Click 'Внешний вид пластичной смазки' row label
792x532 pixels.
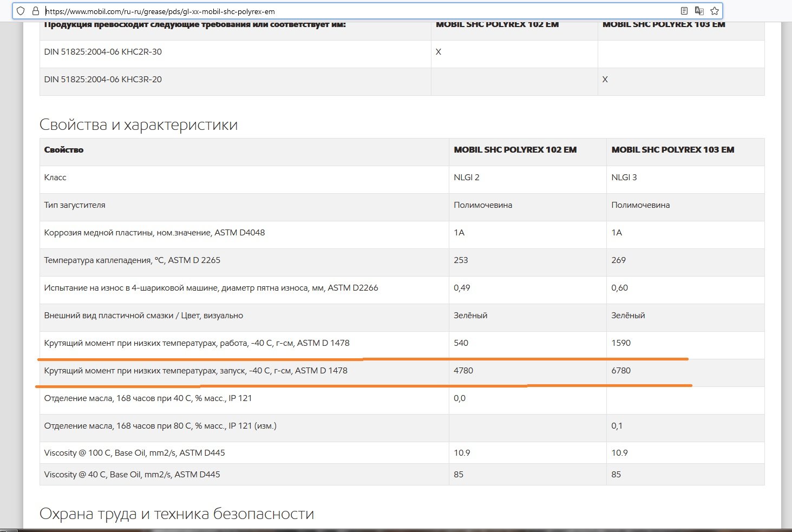tap(143, 316)
